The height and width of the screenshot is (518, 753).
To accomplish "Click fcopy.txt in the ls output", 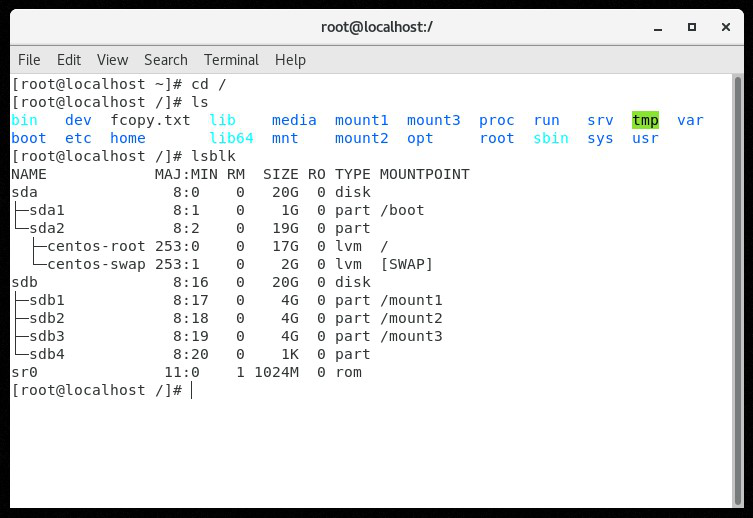I will pyautogui.click(x=150, y=120).
